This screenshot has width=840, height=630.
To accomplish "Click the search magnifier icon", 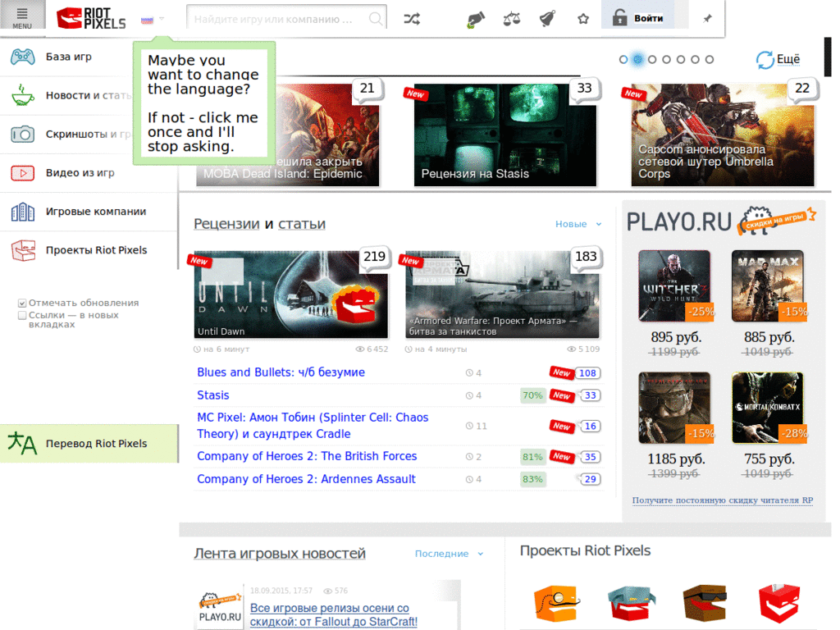I will (x=376, y=20).
